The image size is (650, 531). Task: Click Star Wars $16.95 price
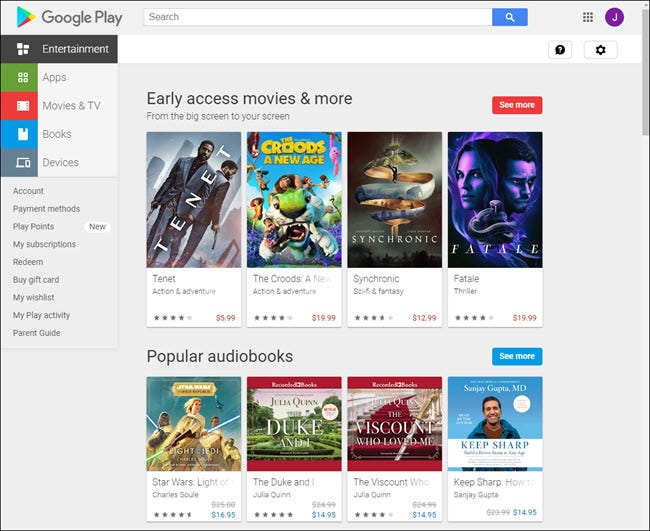coord(223,515)
